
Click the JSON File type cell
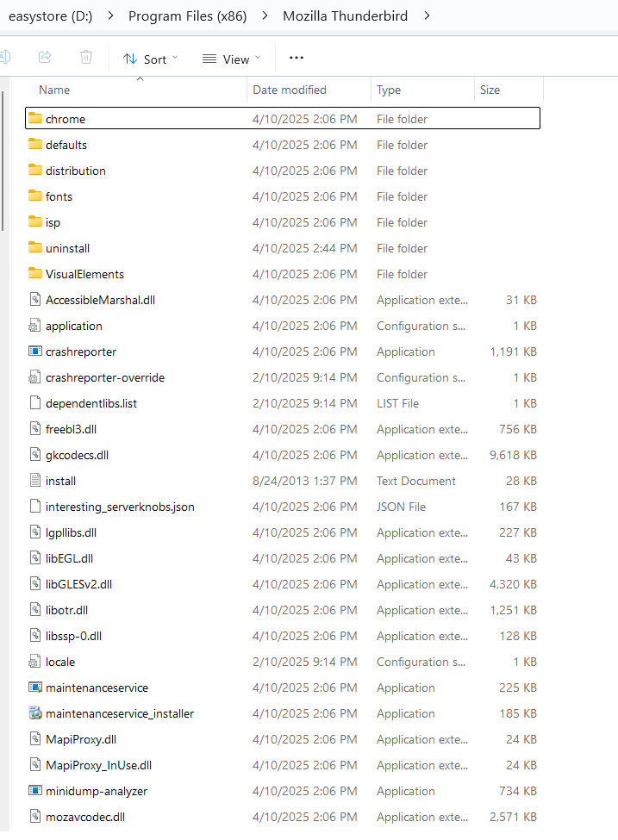pos(401,507)
